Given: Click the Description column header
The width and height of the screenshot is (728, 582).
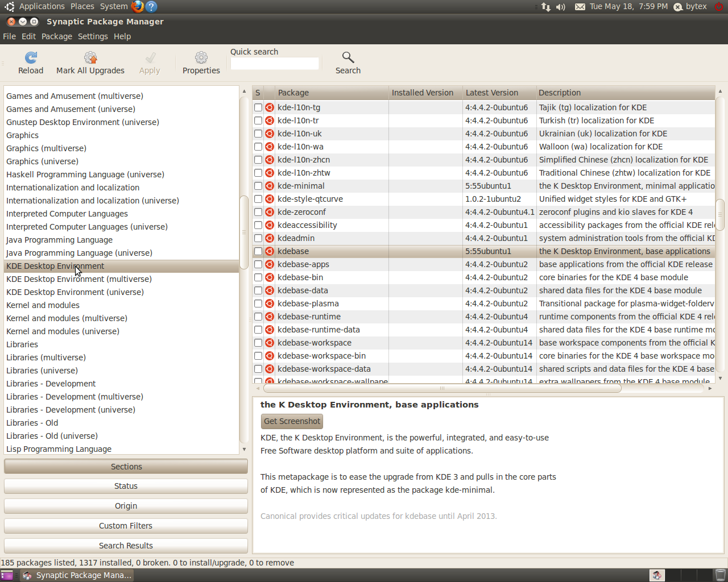Looking at the screenshot, I should [625, 93].
